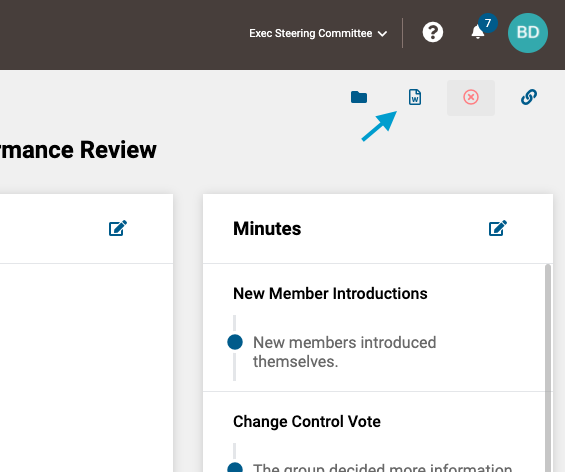565x472 pixels.
Task: Open notifications bell with 7 alerts
Action: (x=478, y=32)
